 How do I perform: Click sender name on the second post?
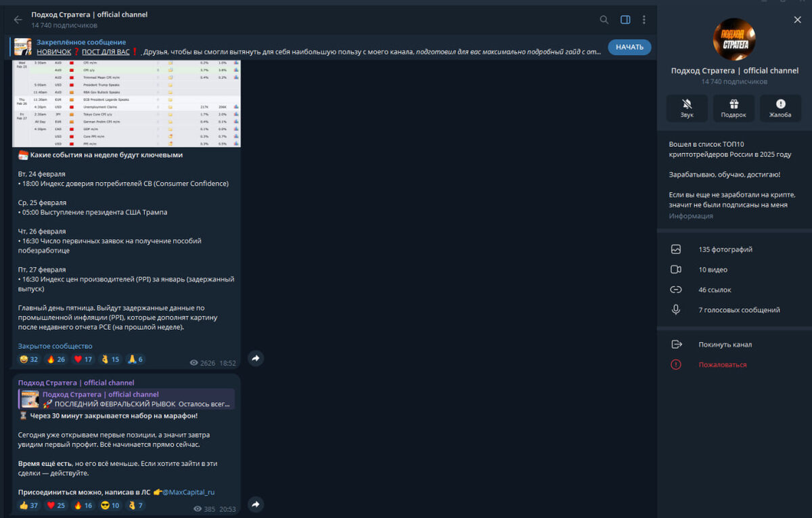(76, 383)
